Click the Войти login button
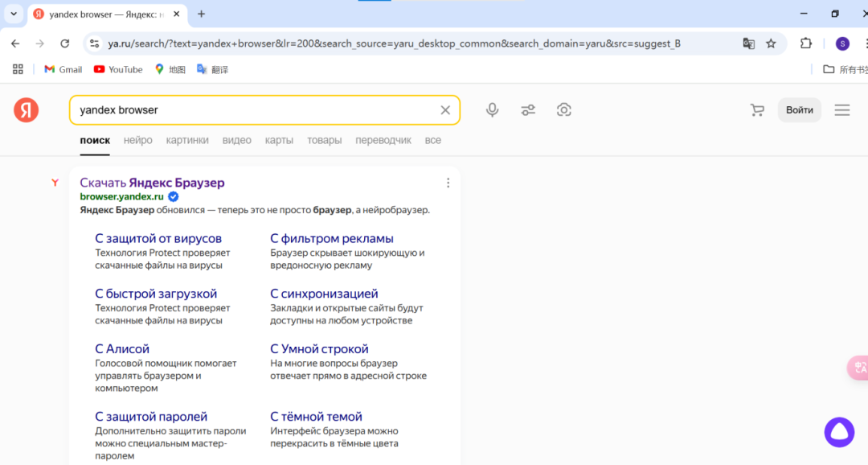 pos(800,109)
